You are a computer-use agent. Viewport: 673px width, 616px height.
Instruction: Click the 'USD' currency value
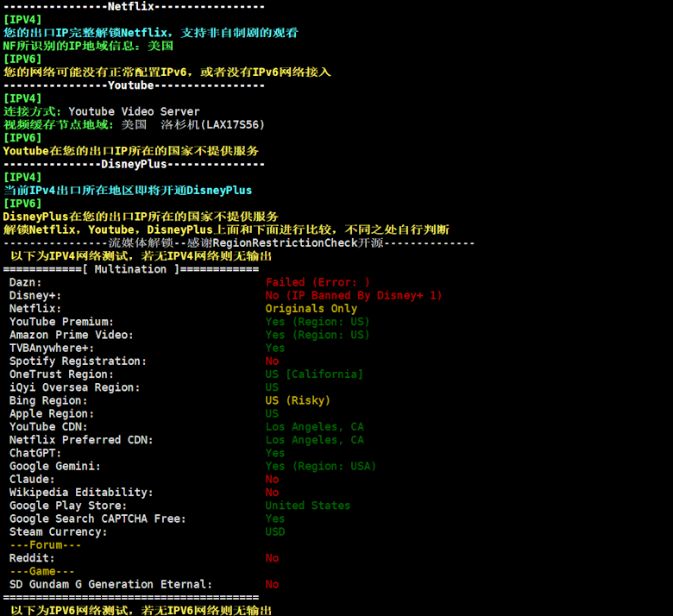click(x=275, y=532)
